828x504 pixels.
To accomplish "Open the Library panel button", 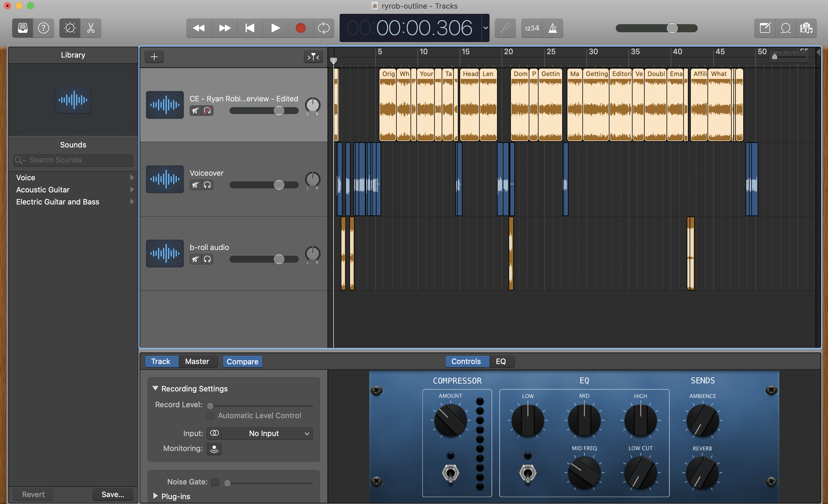I will [x=22, y=28].
